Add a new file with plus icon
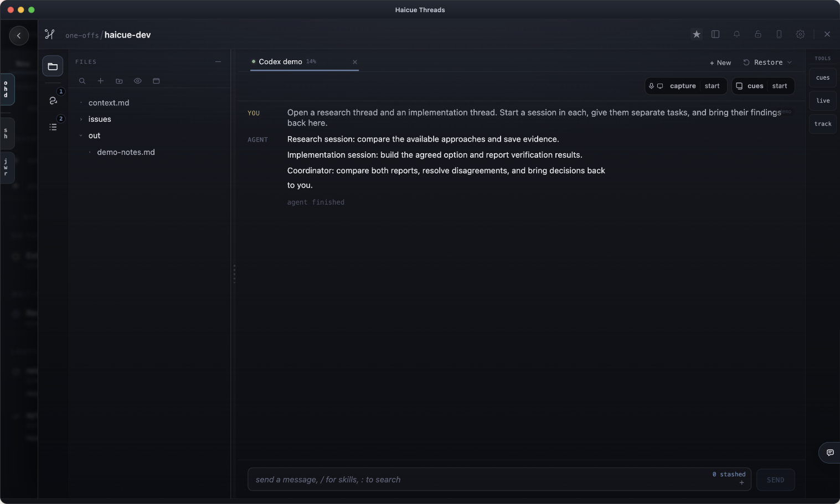The width and height of the screenshot is (840, 504). click(101, 81)
